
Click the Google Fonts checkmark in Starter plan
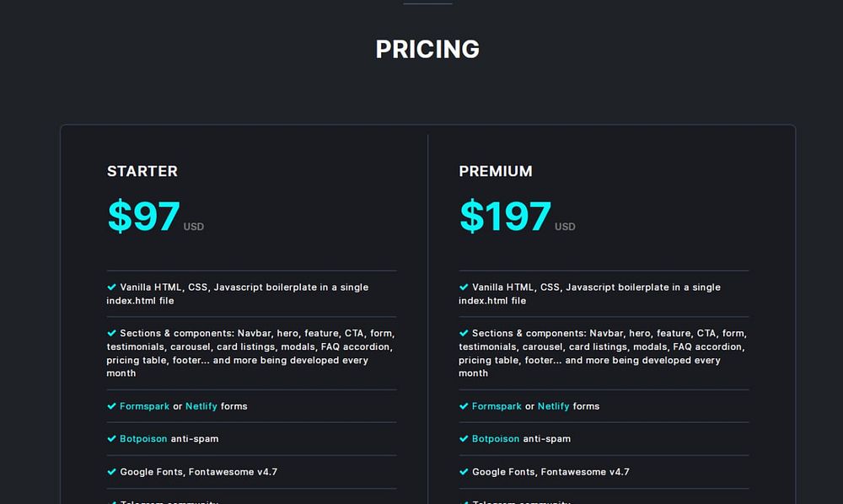point(111,472)
